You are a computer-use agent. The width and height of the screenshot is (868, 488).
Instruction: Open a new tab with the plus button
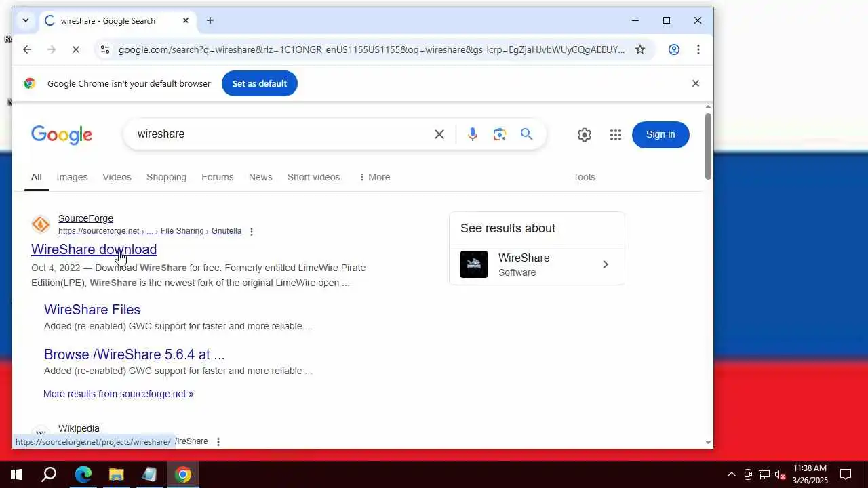point(210,20)
